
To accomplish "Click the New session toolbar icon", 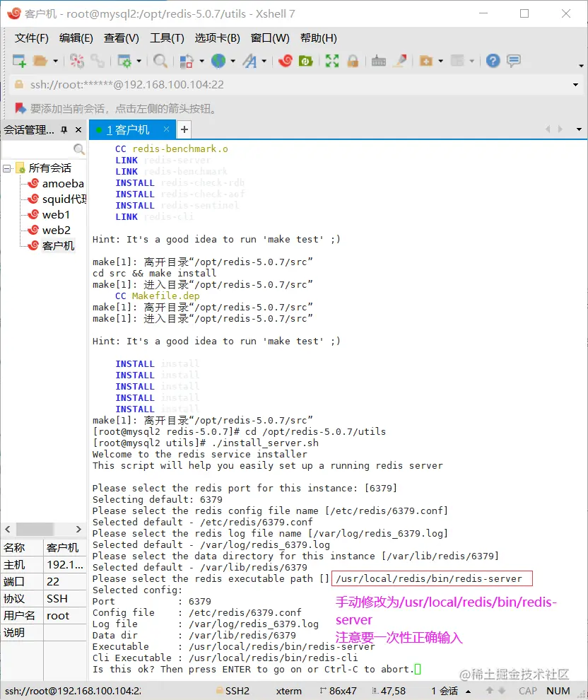I will pyautogui.click(x=19, y=60).
